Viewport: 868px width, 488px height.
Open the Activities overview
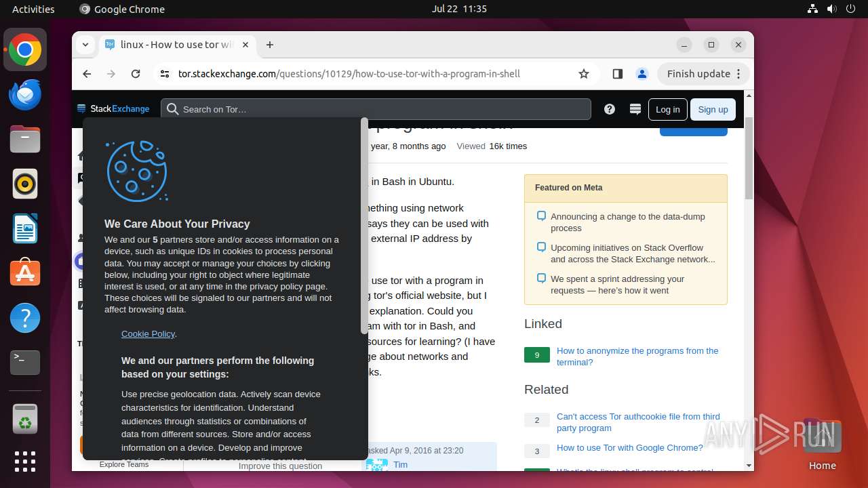click(33, 9)
